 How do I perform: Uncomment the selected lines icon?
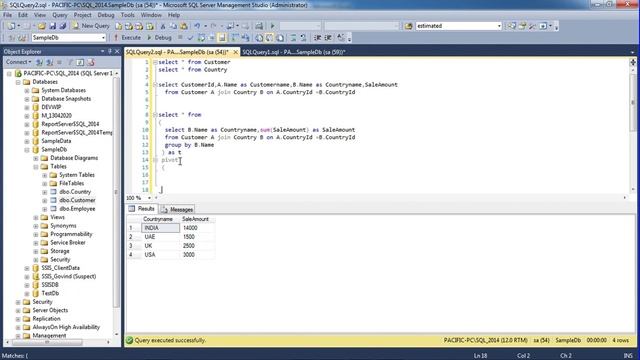click(303, 38)
